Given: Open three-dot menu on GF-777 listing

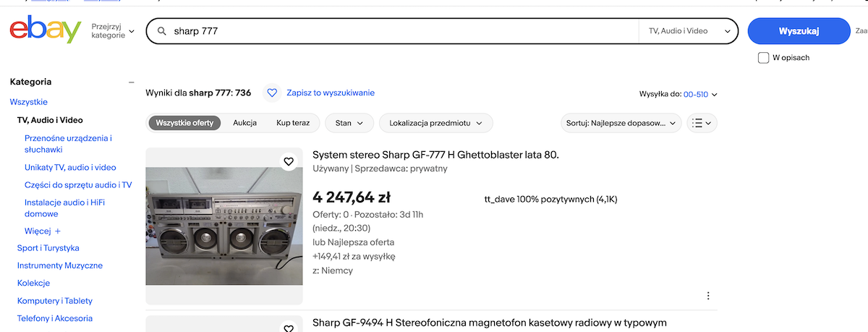Looking at the screenshot, I should coord(708,296).
